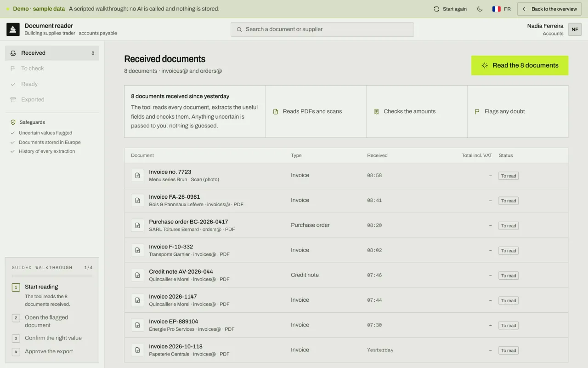Click the Checks the amounts feature card
This screenshot has height=368, width=588.
(417, 111)
